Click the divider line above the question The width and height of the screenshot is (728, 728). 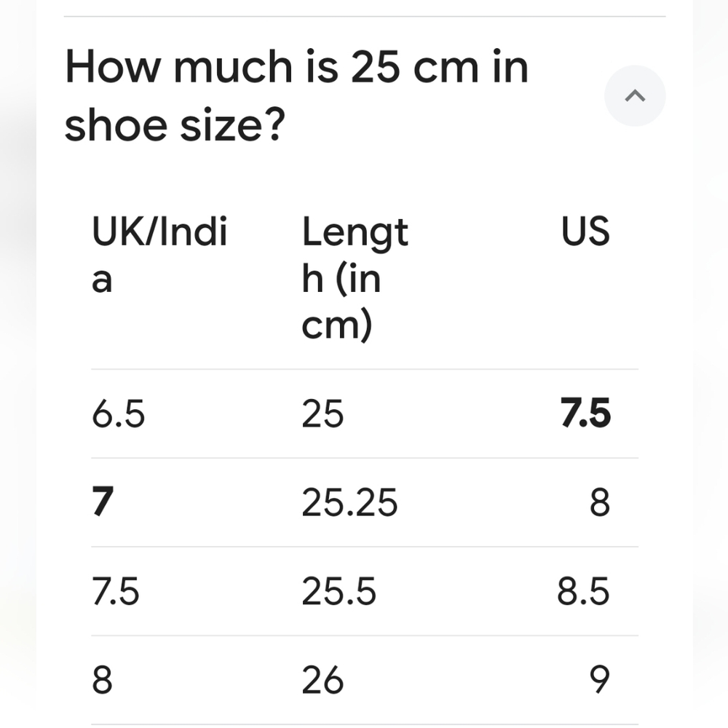pos(365,16)
